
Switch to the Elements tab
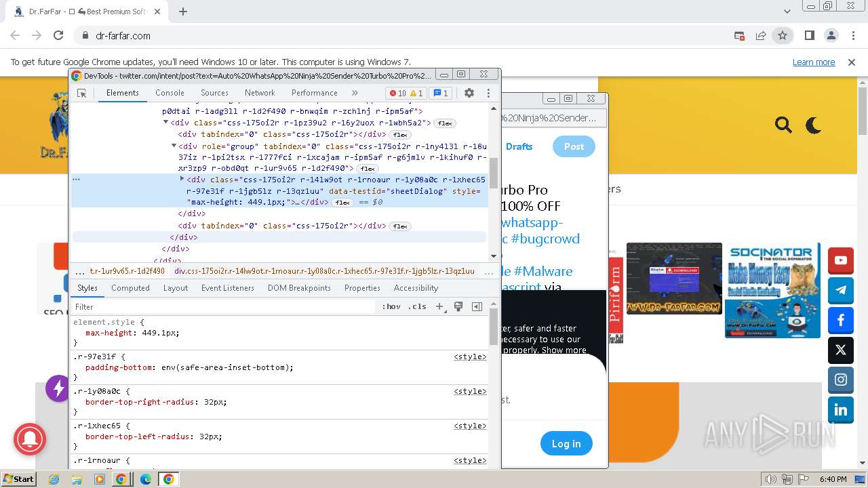click(x=122, y=93)
